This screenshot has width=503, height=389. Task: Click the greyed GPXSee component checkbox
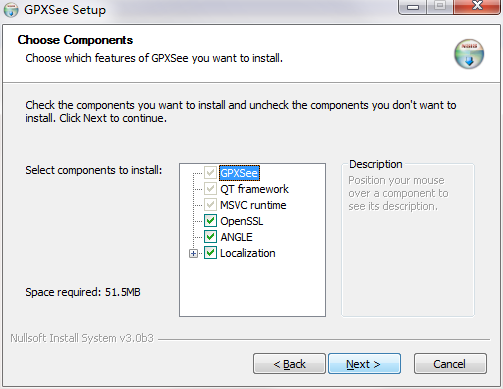(x=210, y=173)
